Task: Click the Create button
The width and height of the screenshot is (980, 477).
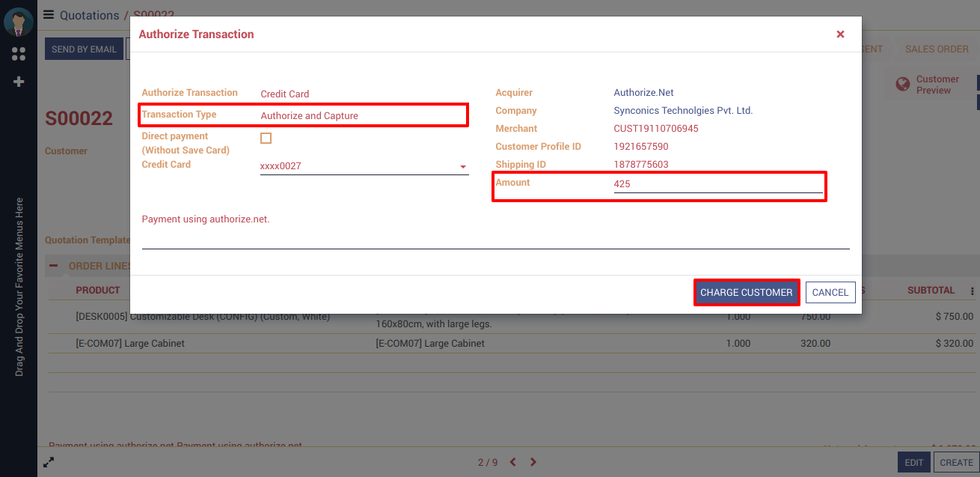Action: click(x=956, y=463)
